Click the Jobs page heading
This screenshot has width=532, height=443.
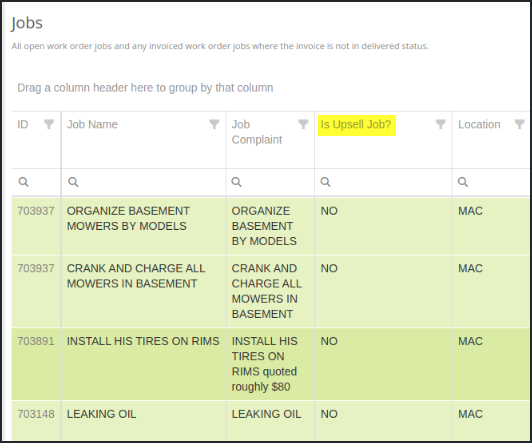(x=27, y=23)
